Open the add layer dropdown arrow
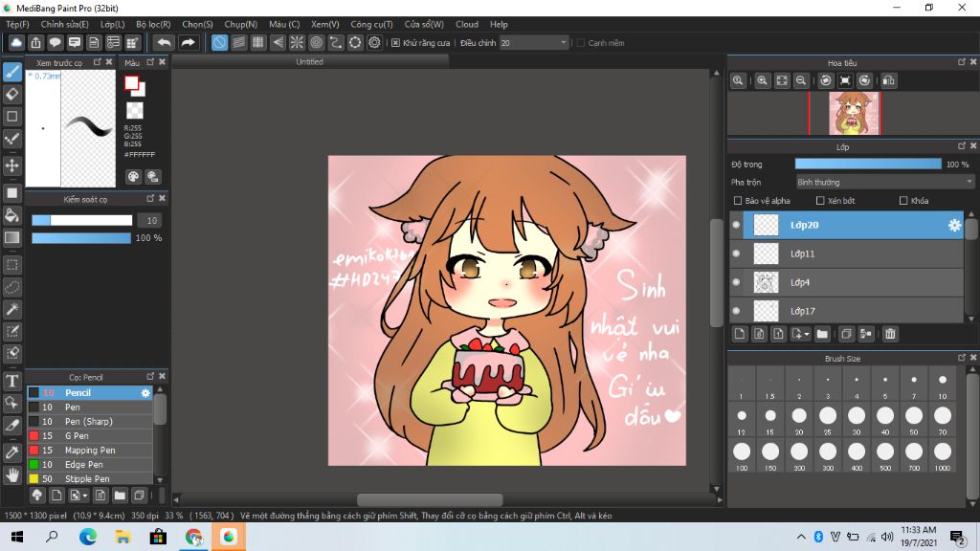Viewport: 980px width, 551px height. [x=806, y=334]
